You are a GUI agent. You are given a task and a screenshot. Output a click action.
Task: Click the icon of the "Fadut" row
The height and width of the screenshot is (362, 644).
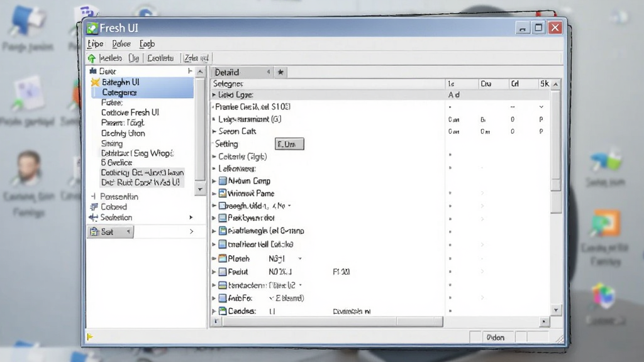click(x=223, y=271)
